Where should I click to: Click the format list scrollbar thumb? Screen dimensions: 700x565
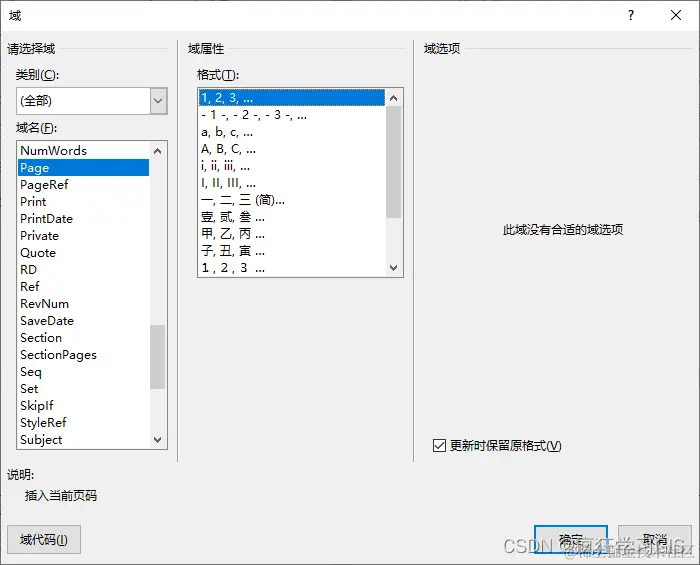[393, 162]
